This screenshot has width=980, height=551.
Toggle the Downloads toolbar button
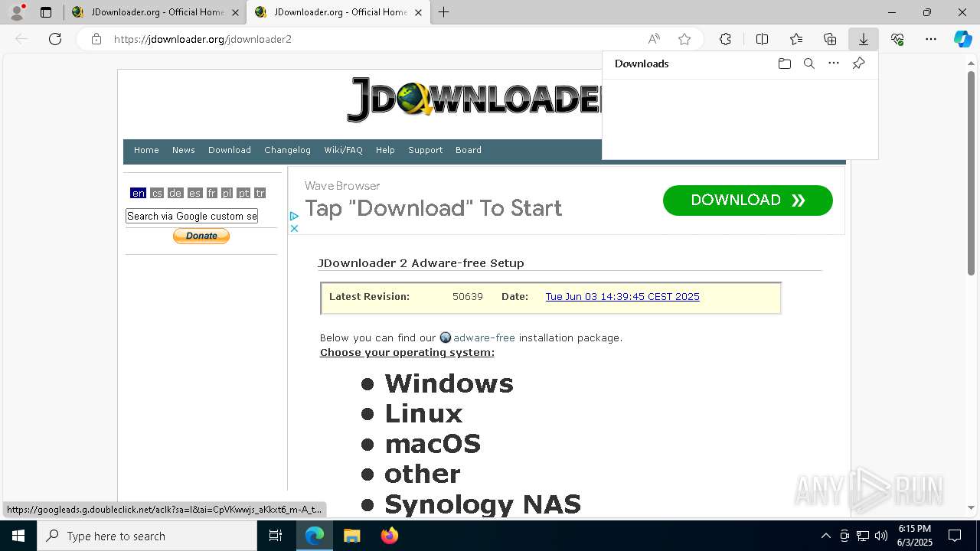(x=864, y=39)
